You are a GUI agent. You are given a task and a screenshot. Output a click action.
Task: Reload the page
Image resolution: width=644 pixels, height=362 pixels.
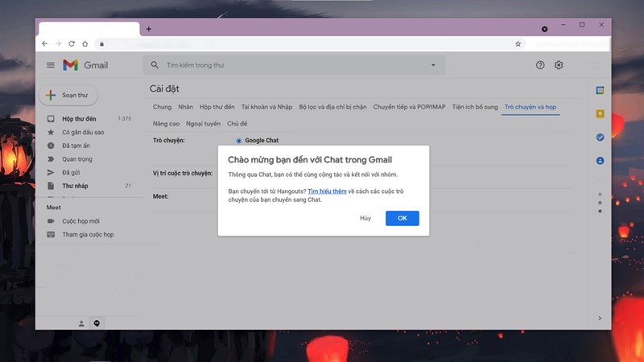tap(72, 43)
